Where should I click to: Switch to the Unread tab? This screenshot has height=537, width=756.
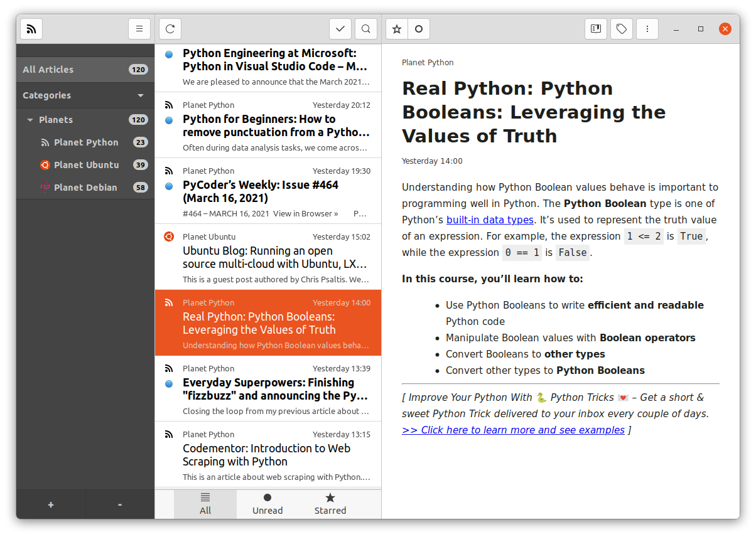point(267,504)
